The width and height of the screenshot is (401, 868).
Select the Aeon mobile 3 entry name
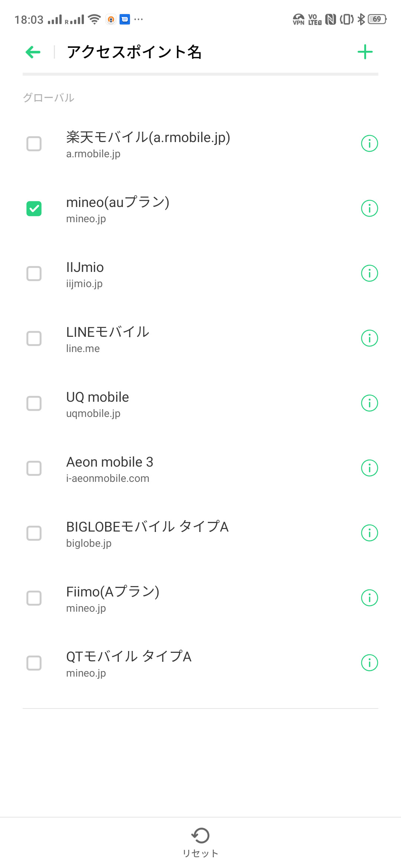110,462
